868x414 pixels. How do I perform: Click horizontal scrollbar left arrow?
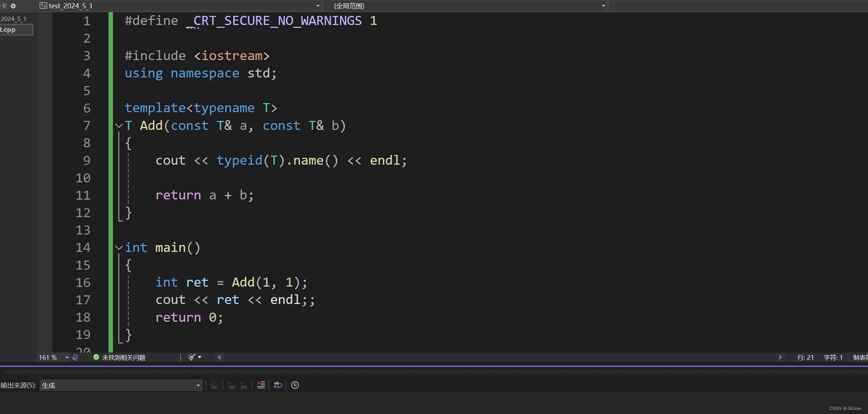coord(219,358)
